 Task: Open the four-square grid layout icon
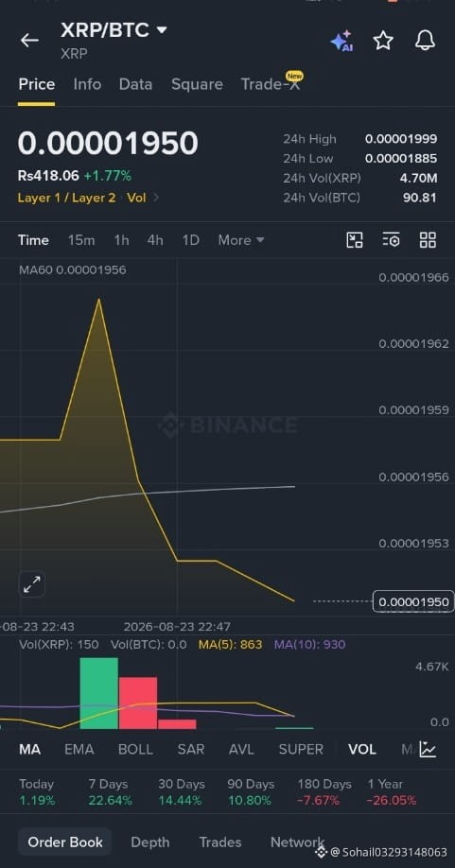(428, 240)
